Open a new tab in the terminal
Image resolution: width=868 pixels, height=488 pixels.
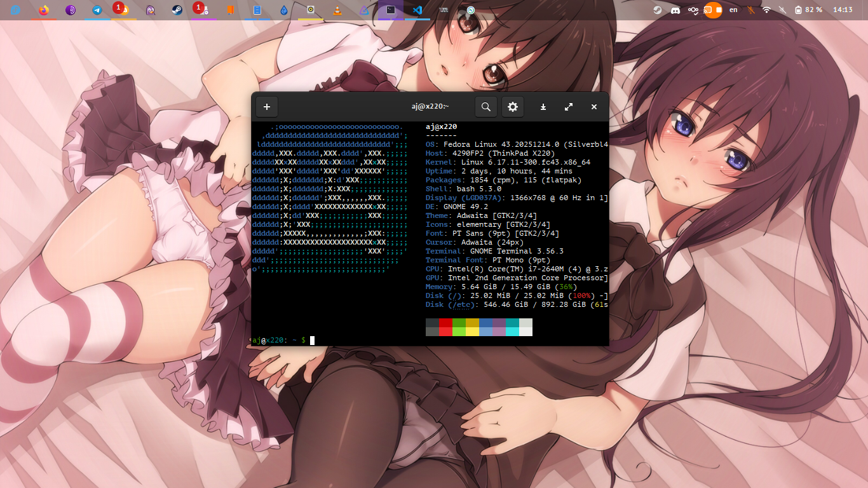click(267, 107)
